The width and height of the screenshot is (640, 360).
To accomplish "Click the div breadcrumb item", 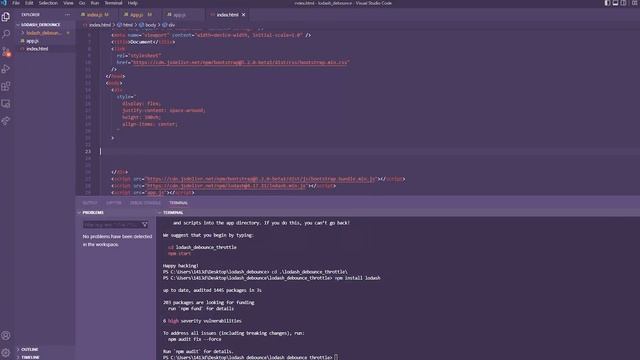I will (171, 25).
